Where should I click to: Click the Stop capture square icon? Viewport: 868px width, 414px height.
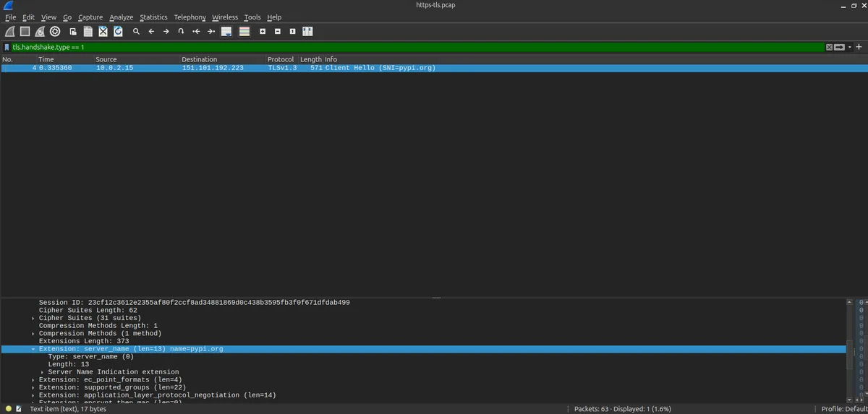click(x=25, y=31)
